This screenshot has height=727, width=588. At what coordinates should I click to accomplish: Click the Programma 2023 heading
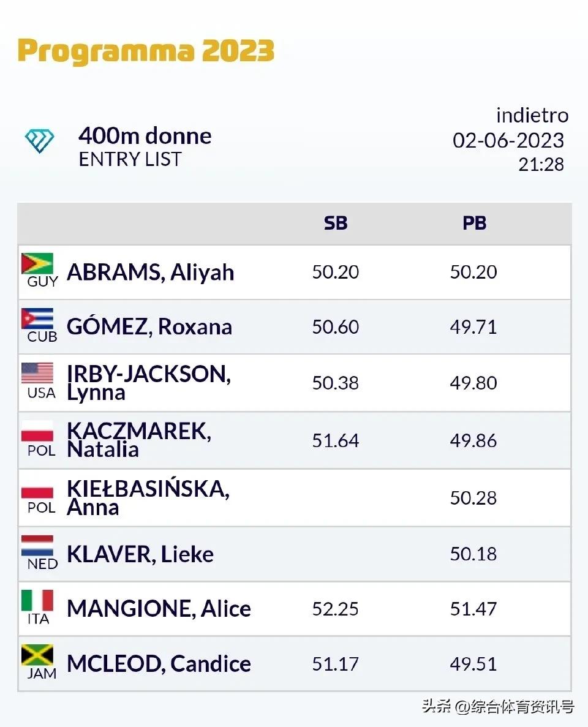146,51
